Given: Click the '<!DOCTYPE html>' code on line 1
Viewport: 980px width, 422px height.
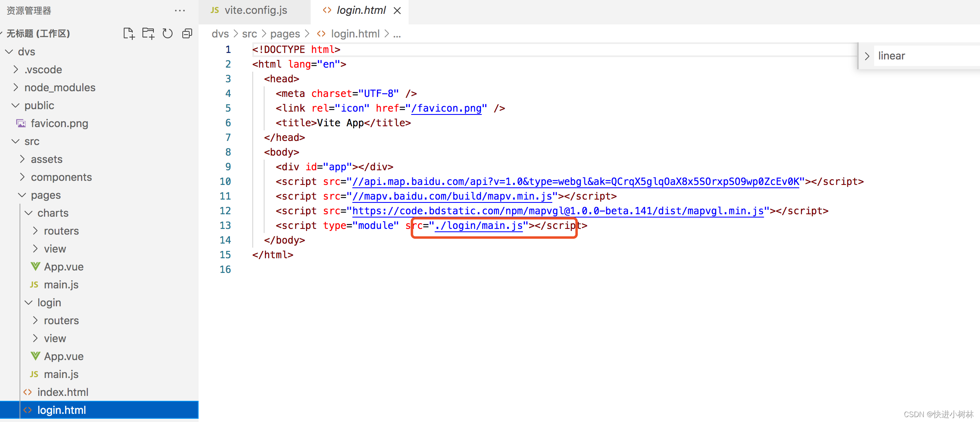Looking at the screenshot, I should click(296, 50).
